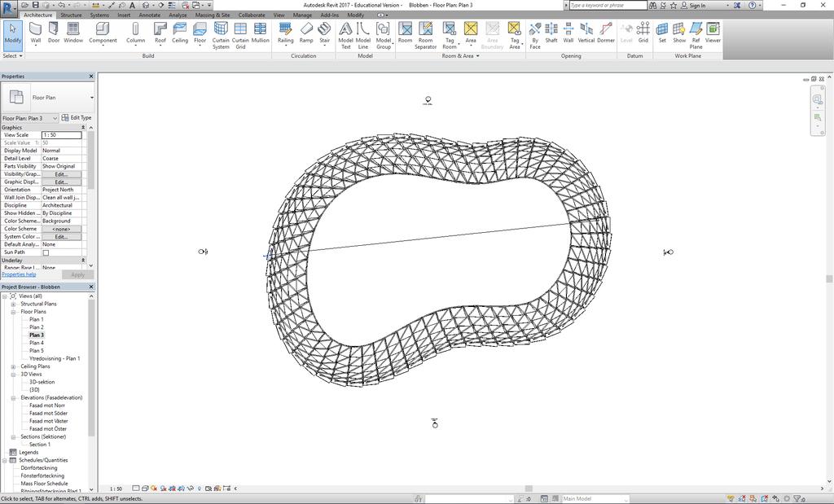Click the Sign In button
This screenshot has width=834, height=504.
pyautogui.click(x=693, y=6)
